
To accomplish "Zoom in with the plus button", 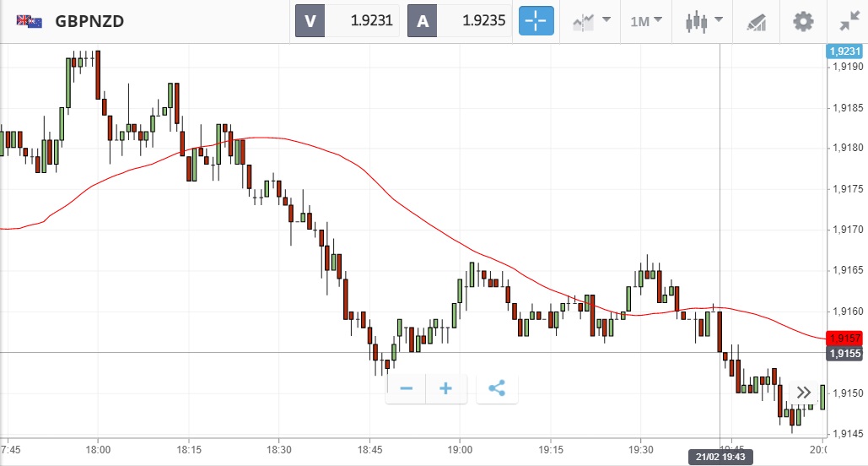I will tap(446, 389).
